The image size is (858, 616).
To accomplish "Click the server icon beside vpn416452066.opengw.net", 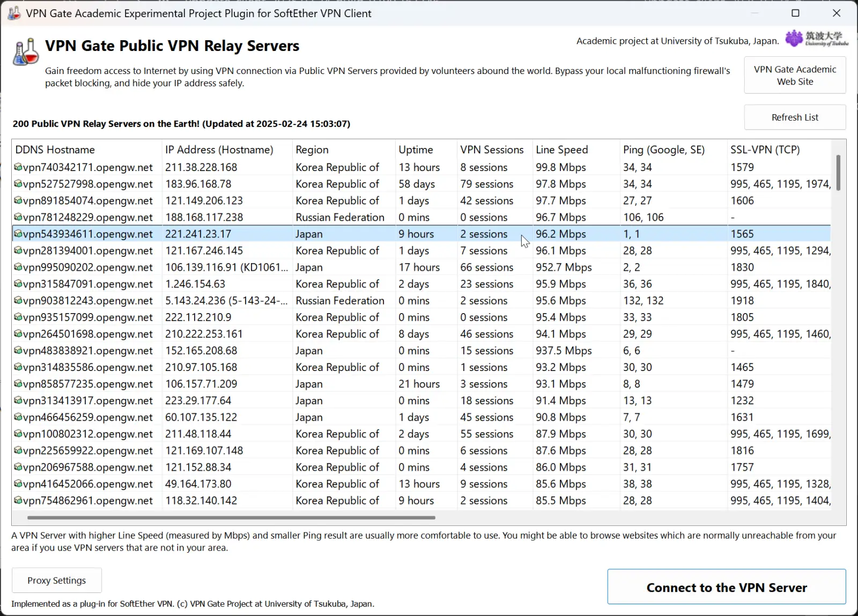I will [18, 483].
